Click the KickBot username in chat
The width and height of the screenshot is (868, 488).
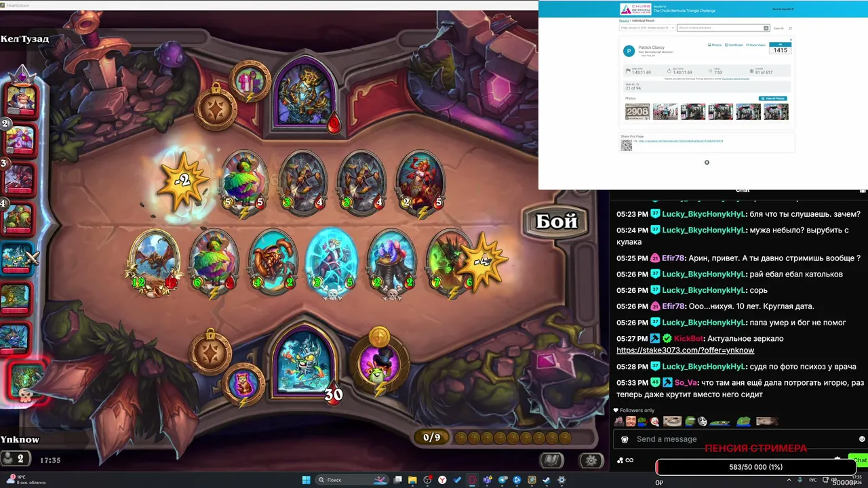pos(688,338)
